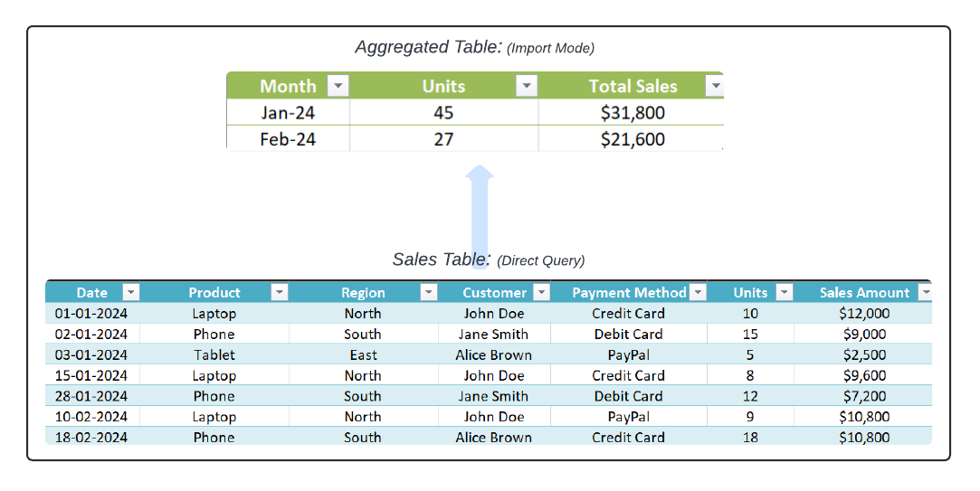Open the aggregated table Units filter dropdown
The width and height of the screenshot is (980, 491).
click(527, 86)
